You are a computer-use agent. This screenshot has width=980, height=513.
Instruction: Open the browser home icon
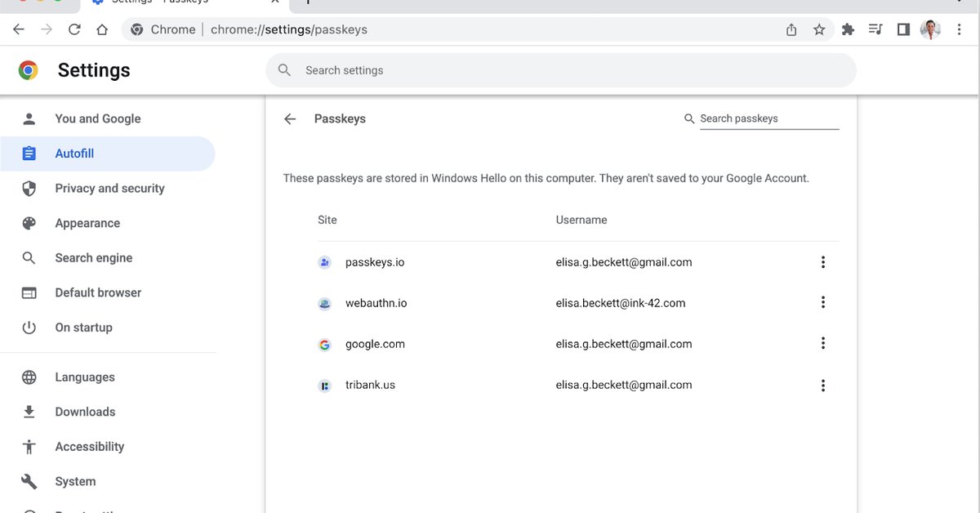pos(102,29)
